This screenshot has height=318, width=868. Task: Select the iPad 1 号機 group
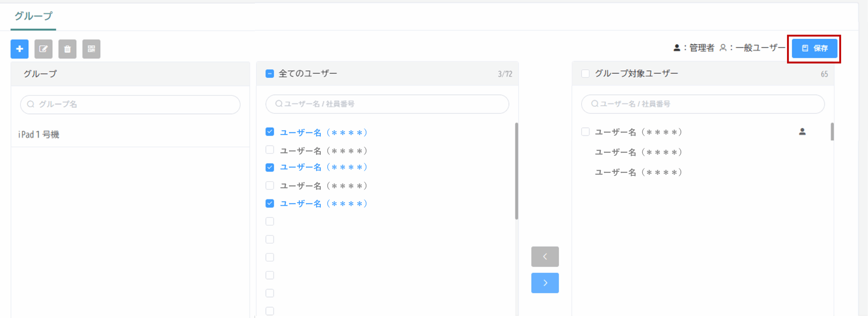[39, 135]
